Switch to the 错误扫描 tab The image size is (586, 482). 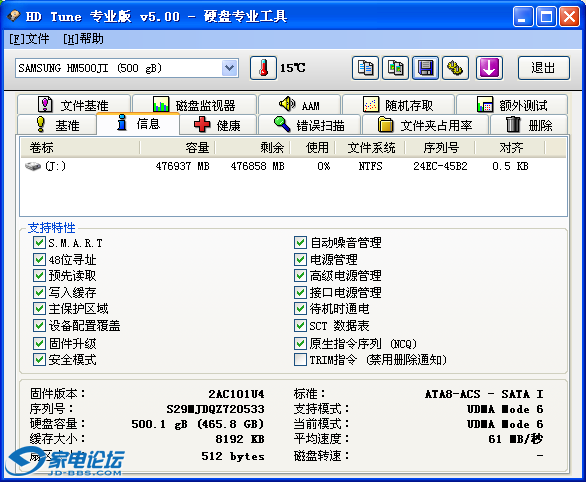point(309,125)
